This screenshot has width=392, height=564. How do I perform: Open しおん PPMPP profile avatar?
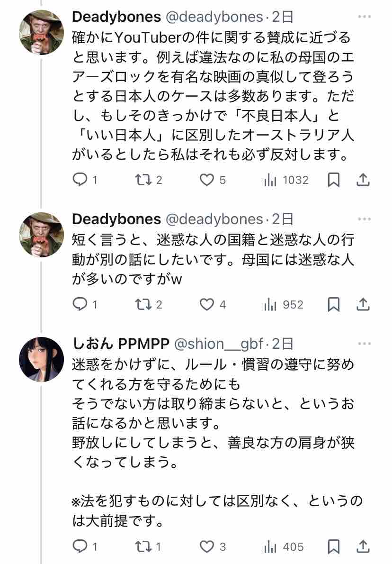coord(41,360)
